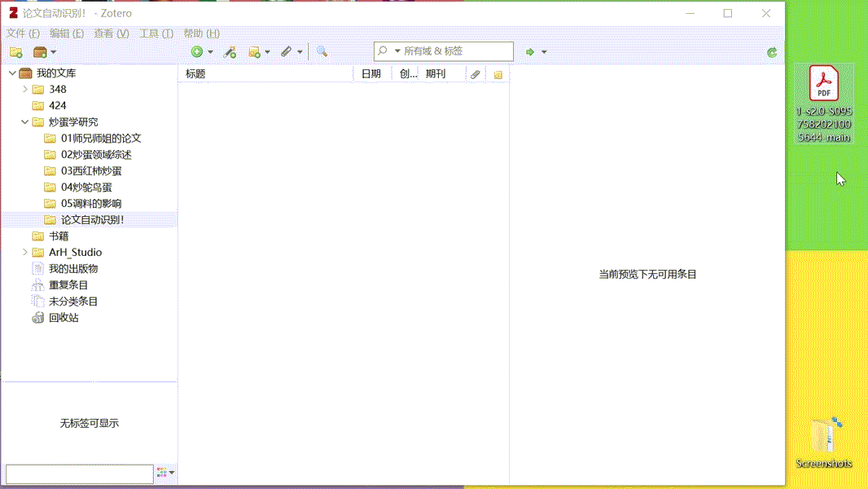
Task: Open the tag selector colored-grid menu
Action: [x=165, y=473]
